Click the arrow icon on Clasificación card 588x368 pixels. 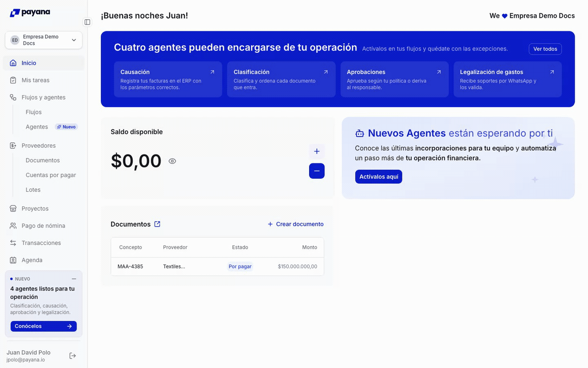[x=325, y=72]
